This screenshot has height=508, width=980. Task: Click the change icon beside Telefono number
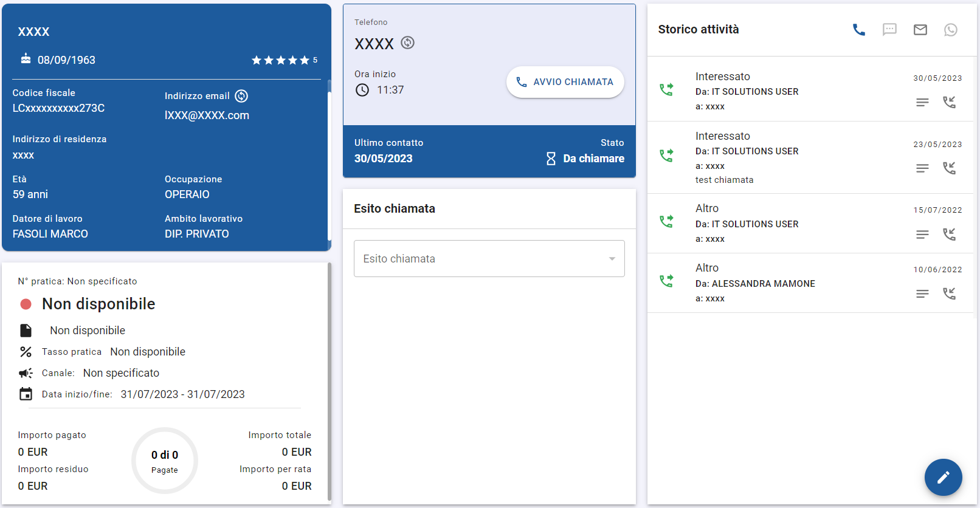pyautogui.click(x=408, y=43)
